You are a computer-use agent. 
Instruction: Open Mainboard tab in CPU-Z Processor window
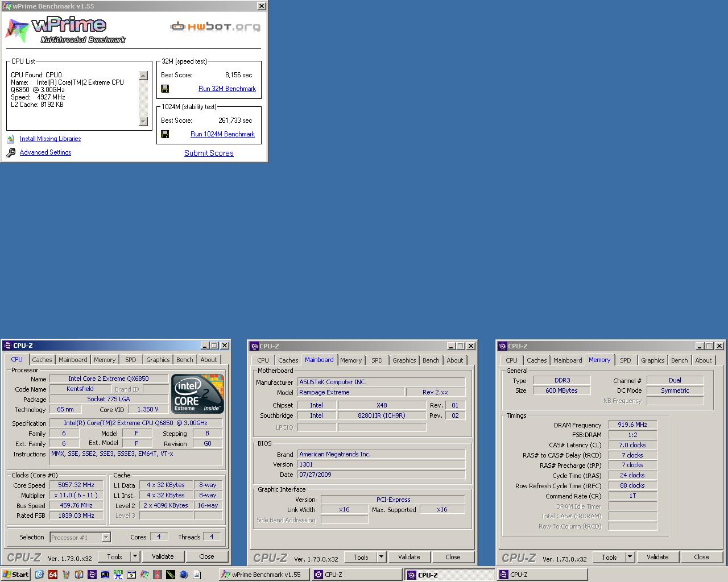pos(73,360)
